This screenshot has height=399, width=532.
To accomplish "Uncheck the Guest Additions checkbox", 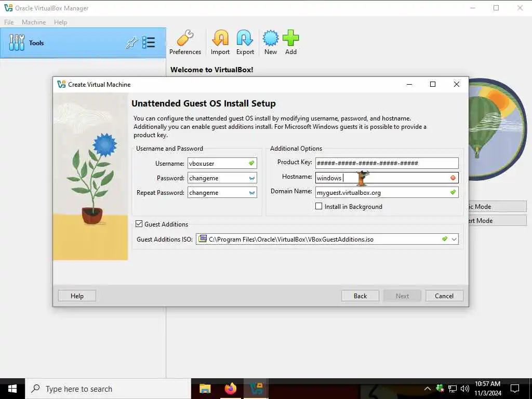I will point(139,224).
